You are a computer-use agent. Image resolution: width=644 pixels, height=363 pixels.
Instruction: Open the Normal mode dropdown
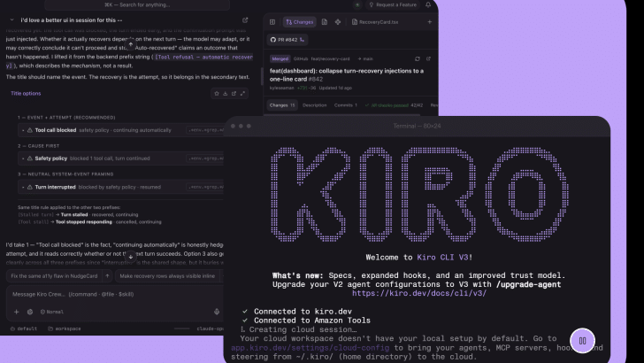pos(51,312)
